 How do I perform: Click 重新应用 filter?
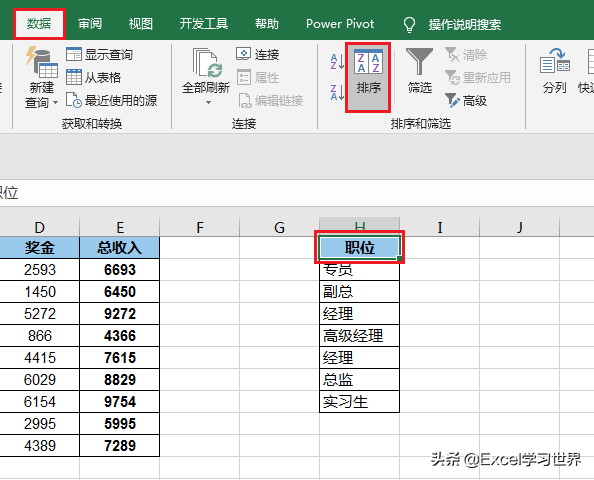pos(477,77)
